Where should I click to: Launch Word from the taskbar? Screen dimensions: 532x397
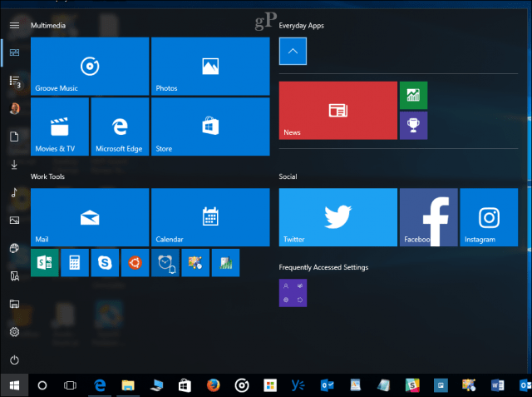(498, 385)
